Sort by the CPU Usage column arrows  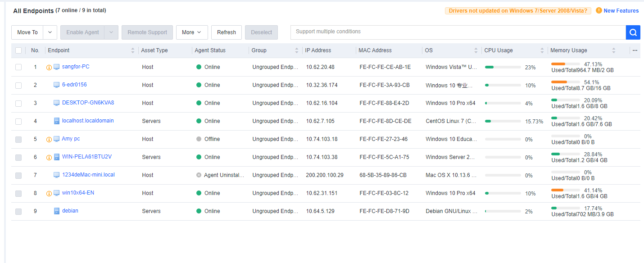click(542, 50)
